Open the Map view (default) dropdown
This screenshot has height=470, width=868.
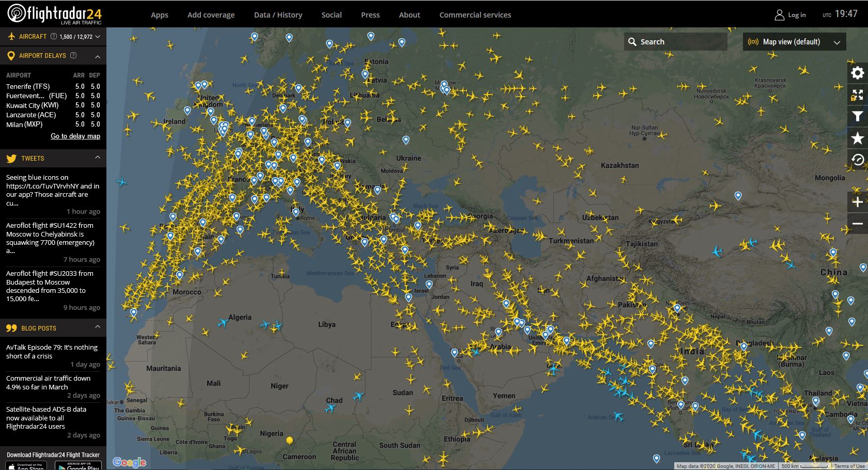[x=794, y=42]
